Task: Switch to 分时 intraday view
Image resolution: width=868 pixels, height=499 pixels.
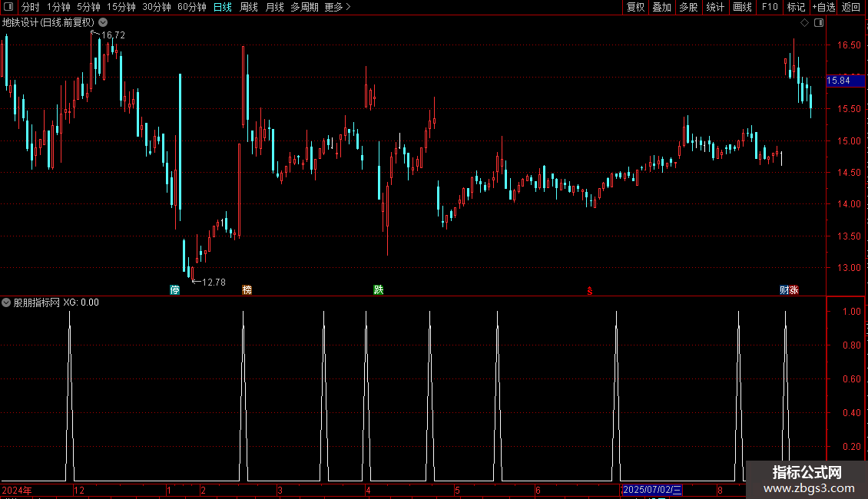Action: pos(31,7)
